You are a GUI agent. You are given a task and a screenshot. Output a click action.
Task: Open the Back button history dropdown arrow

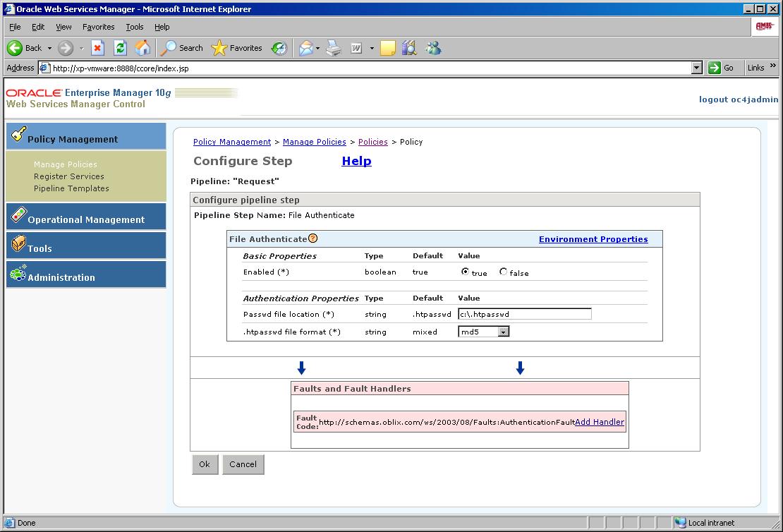pyautogui.click(x=49, y=48)
